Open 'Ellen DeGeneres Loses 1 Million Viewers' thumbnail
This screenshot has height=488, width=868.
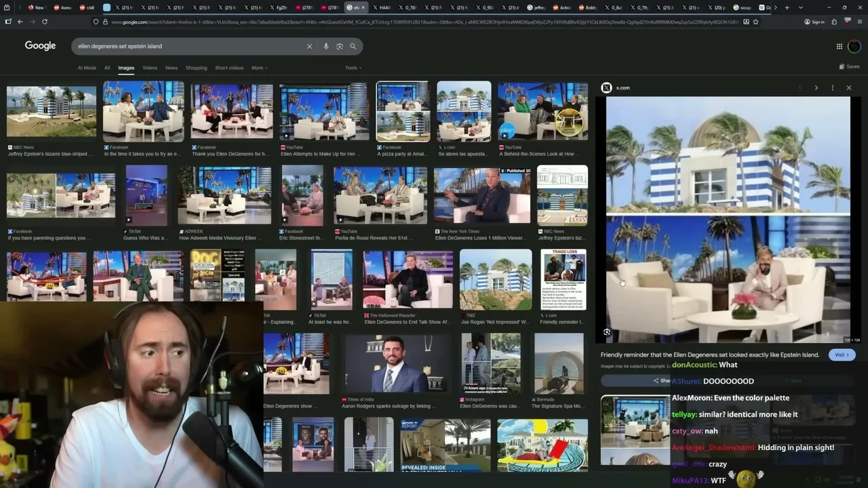pos(482,195)
